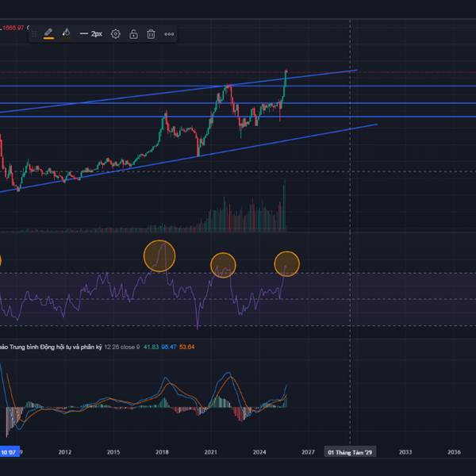Select the orange circle near 2025 on RSI
Image resolution: width=476 pixels, height=476 pixels.
pyautogui.click(x=287, y=264)
